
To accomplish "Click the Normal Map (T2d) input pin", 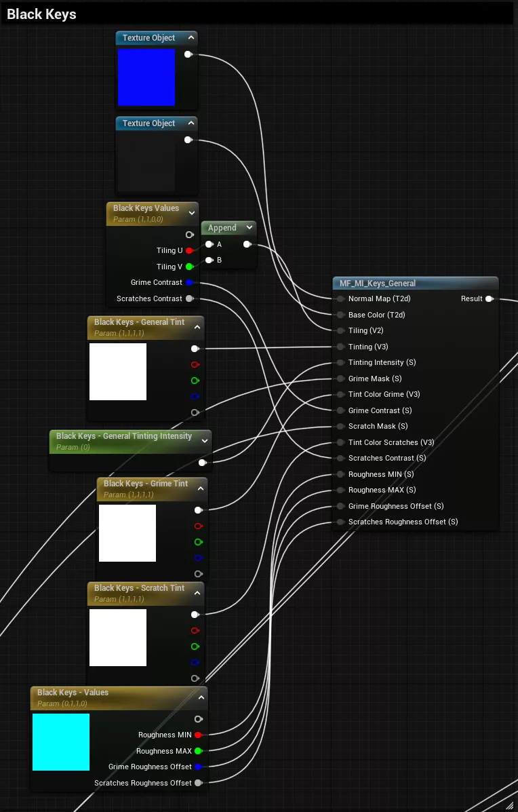I will 340,298.
